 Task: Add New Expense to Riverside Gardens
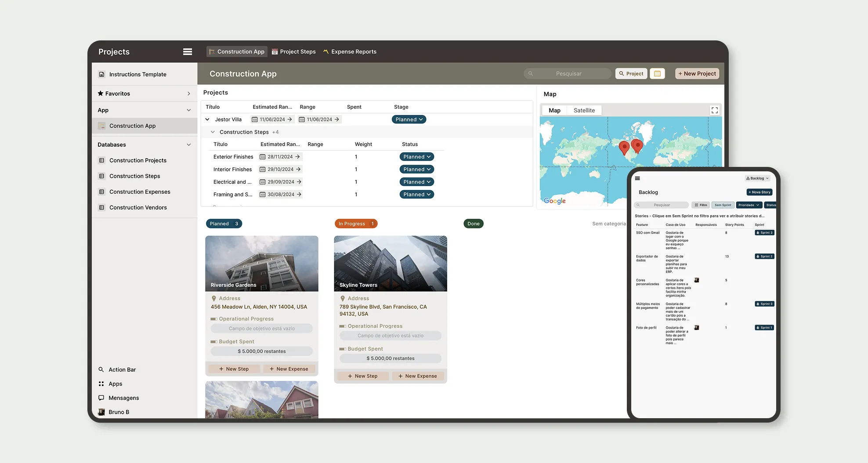click(x=289, y=369)
